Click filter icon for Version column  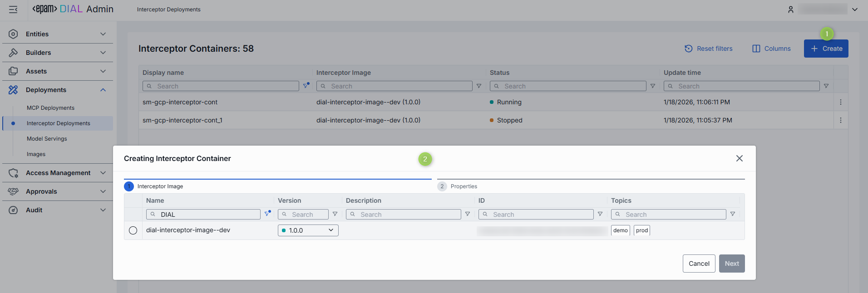click(x=335, y=214)
